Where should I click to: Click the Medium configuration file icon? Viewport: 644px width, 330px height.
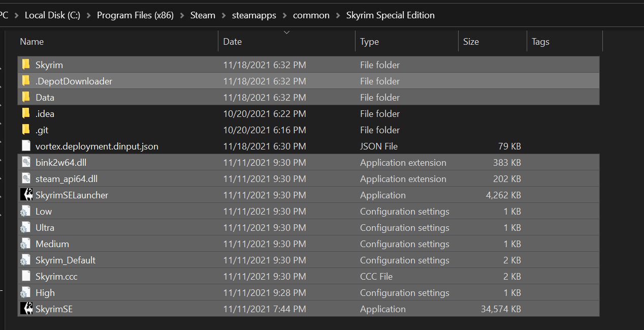point(25,244)
